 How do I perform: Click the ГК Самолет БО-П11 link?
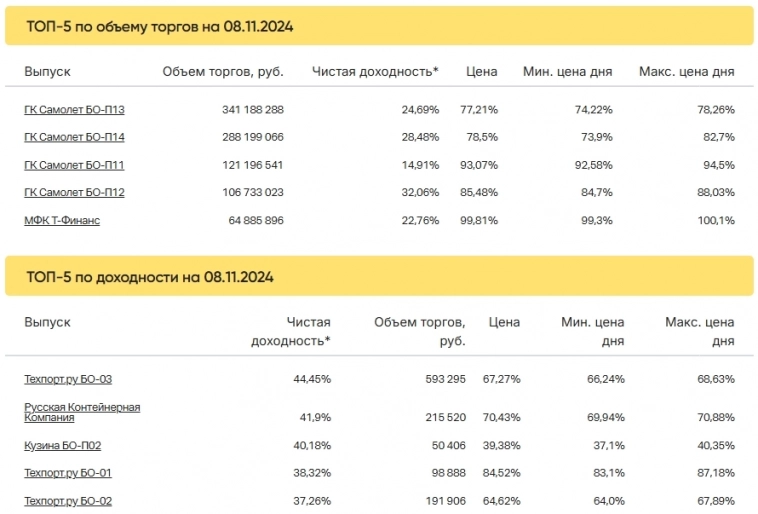tap(74, 165)
